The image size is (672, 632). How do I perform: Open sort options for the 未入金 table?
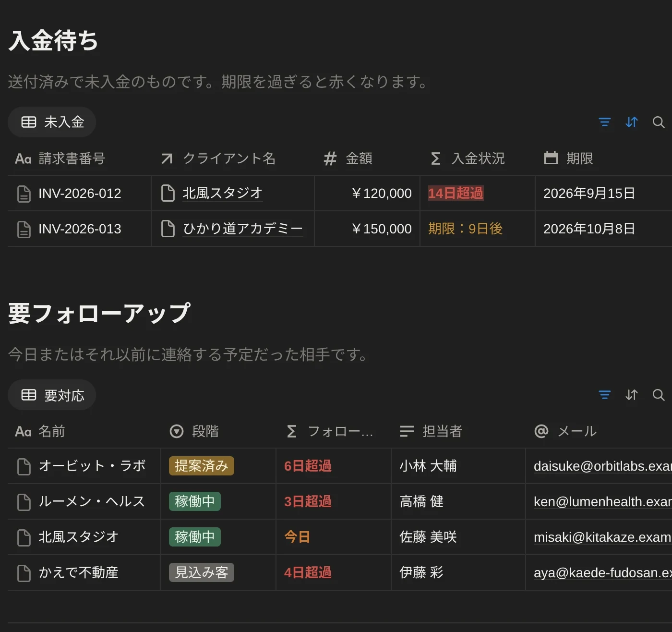pyautogui.click(x=632, y=122)
